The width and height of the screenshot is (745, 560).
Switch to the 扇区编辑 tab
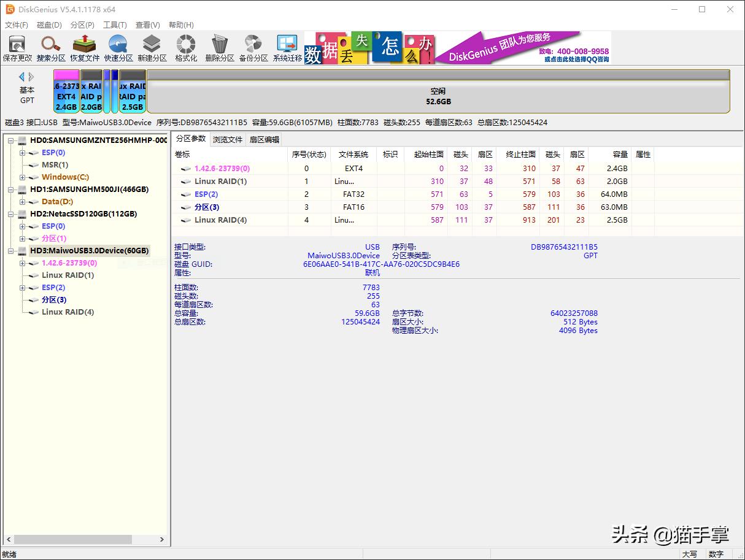pyautogui.click(x=264, y=140)
